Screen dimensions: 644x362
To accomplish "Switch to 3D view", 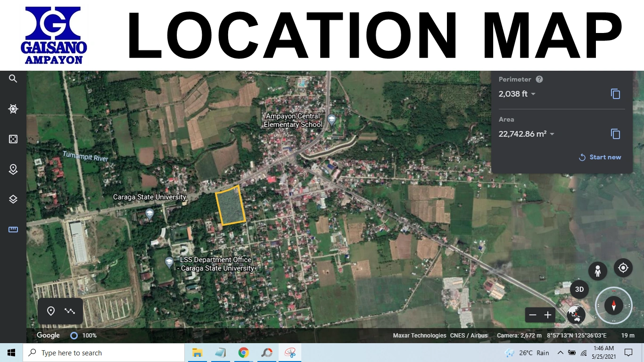I will (579, 289).
